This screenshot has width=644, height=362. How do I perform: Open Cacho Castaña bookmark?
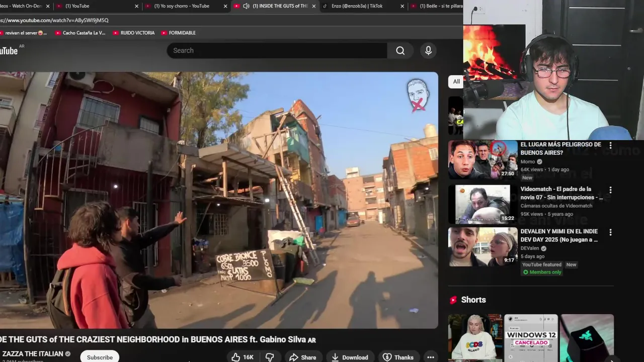coord(80,33)
